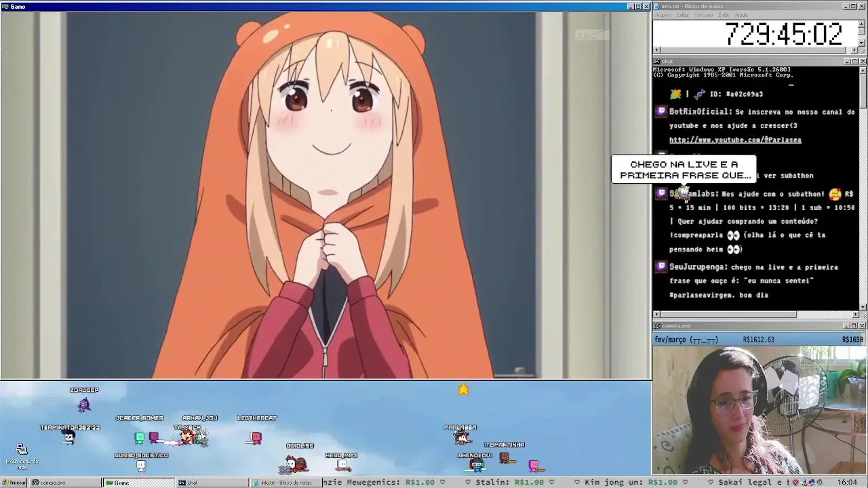Open the Meus locais de rede desktop icon

(x=22, y=456)
